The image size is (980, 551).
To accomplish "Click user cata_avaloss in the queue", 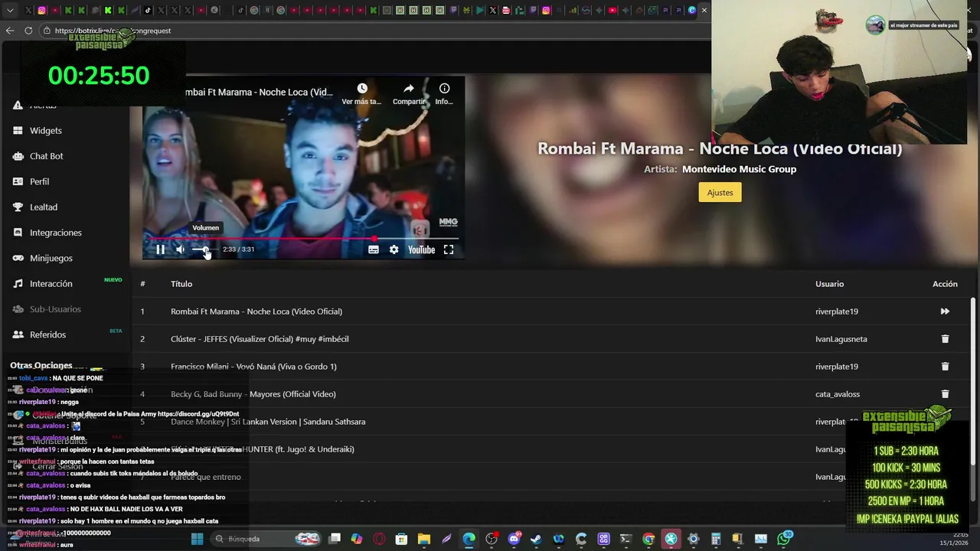I will [838, 394].
